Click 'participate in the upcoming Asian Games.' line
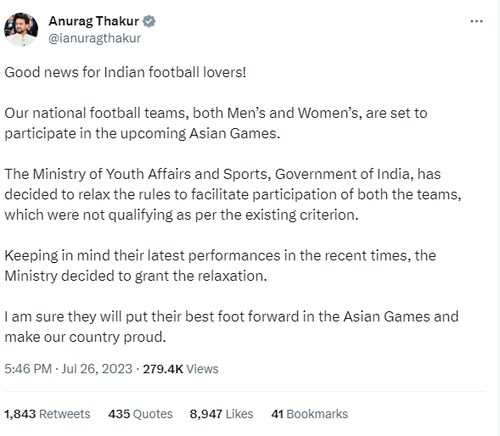This screenshot has width=500, height=436. click(142, 133)
